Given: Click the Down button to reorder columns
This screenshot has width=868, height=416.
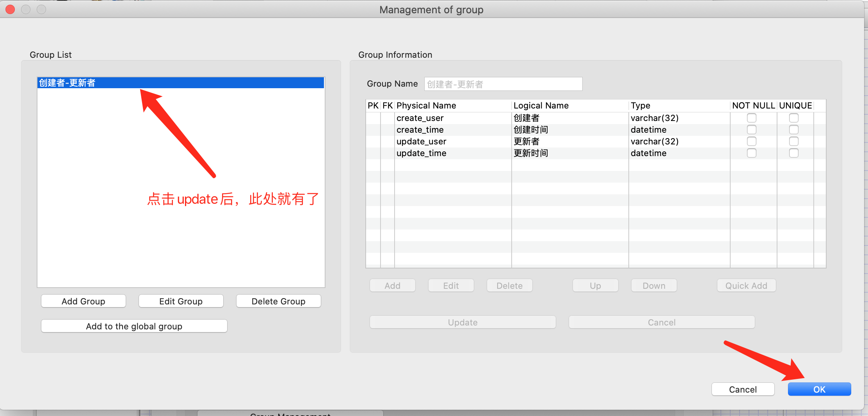Looking at the screenshot, I should coord(654,285).
